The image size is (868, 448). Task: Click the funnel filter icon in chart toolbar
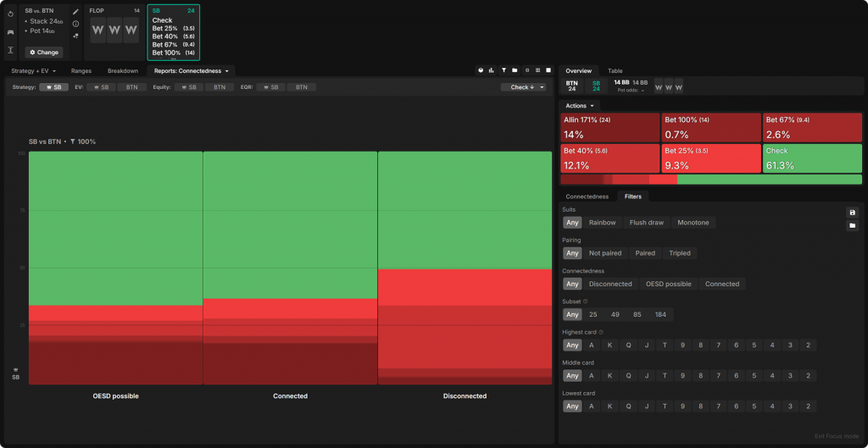[x=504, y=71]
